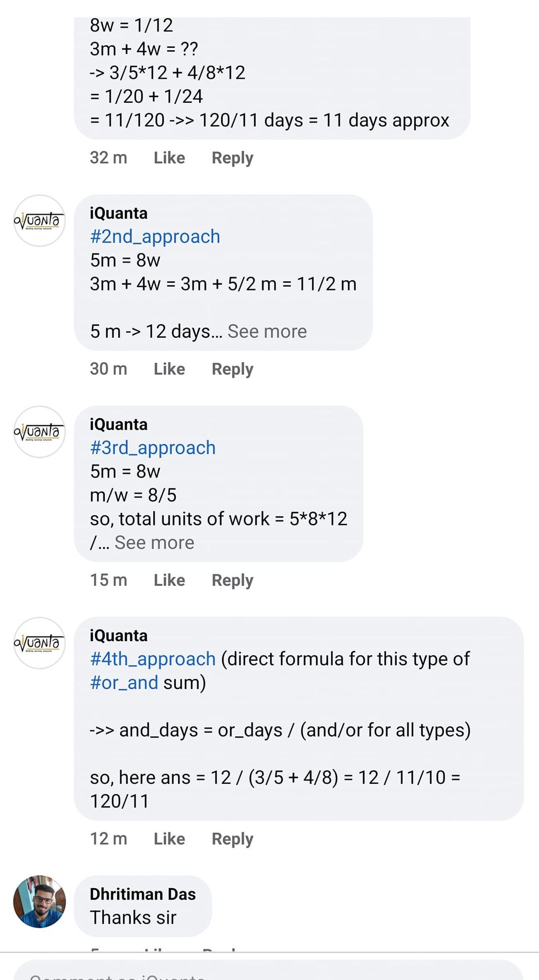Reply to the 15 m old comment
Screen dimensions: 539x980
pos(232,580)
